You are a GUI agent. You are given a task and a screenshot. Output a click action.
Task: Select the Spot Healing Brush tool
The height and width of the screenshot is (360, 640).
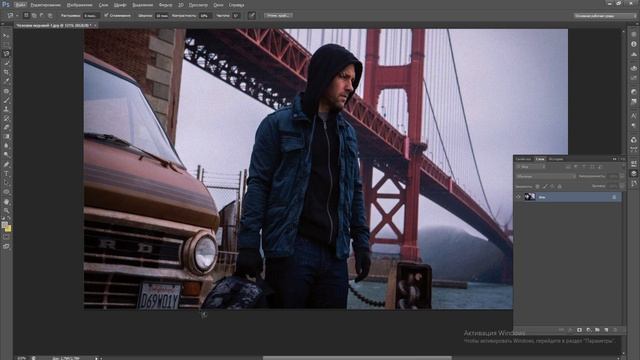6,91
